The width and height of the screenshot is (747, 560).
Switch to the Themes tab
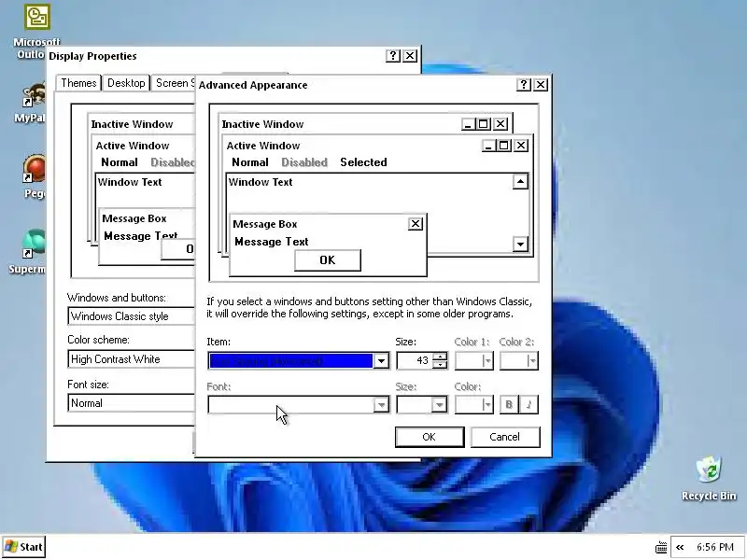[78, 83]
